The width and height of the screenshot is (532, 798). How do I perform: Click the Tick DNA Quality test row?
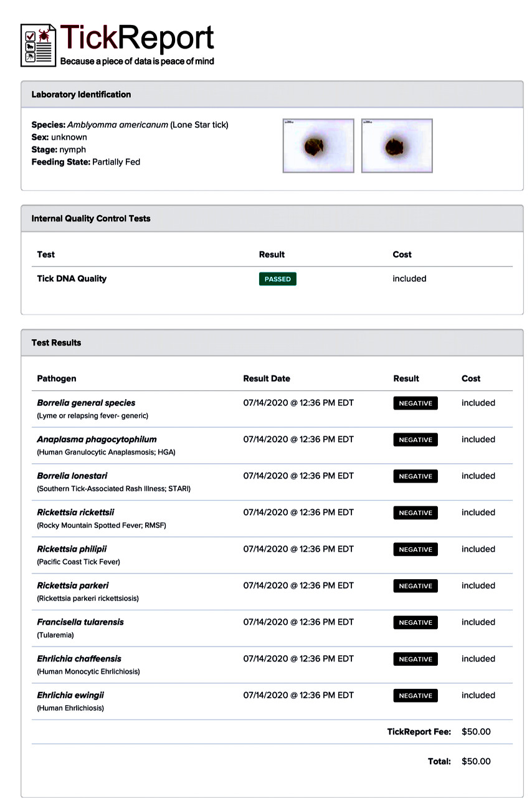272,279
